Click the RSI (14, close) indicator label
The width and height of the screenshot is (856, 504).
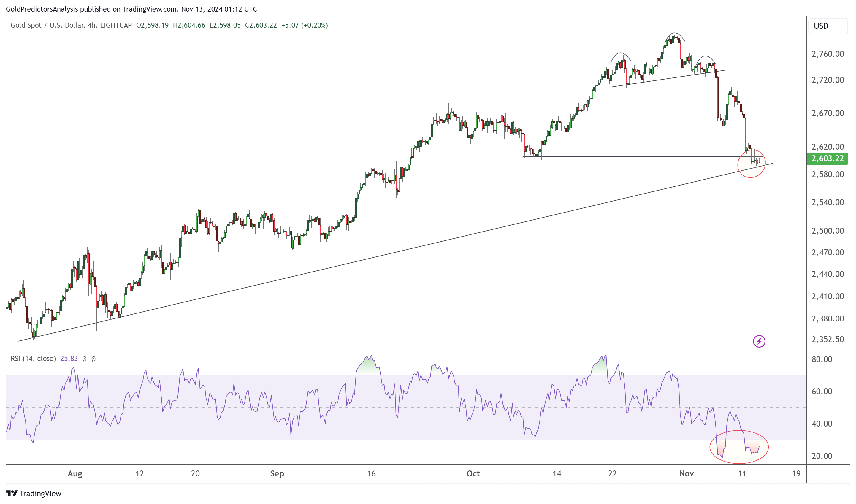tap(33, 359)
